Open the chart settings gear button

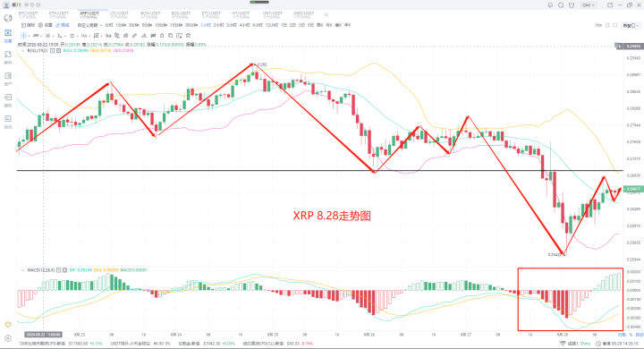46,25
